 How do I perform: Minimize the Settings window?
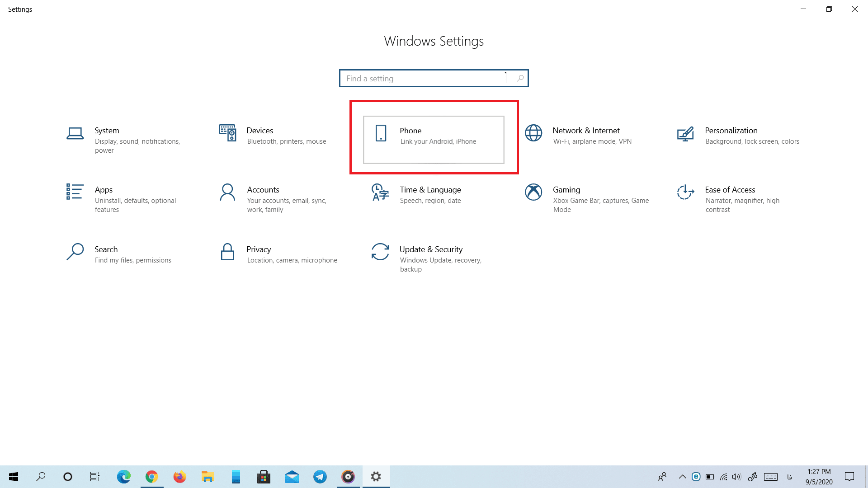pyautogui.click(x=803, y=9)
